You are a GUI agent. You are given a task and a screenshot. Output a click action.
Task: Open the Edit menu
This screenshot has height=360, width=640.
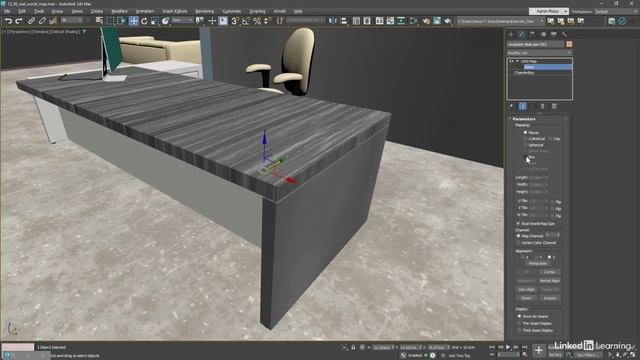[22, 11]
